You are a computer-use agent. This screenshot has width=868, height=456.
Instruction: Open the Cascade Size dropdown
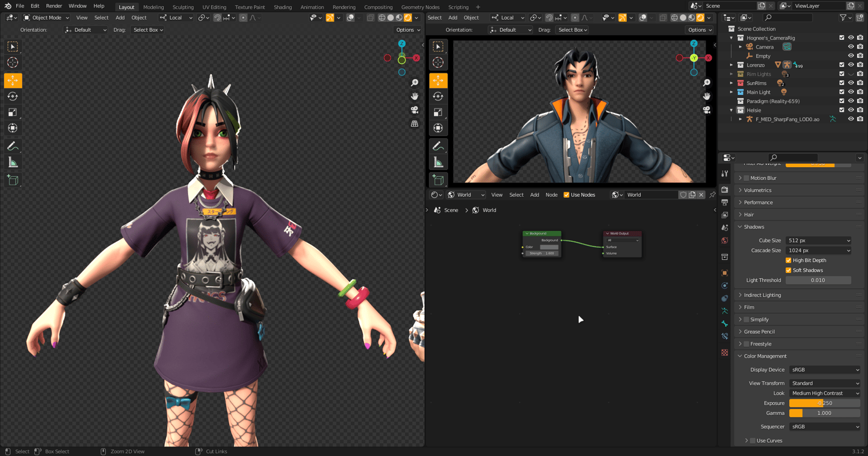818,251
